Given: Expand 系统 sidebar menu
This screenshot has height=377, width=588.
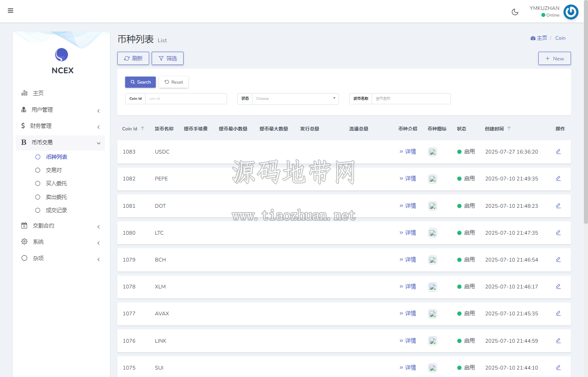Looking at the screenshot, I should (60, 242).
